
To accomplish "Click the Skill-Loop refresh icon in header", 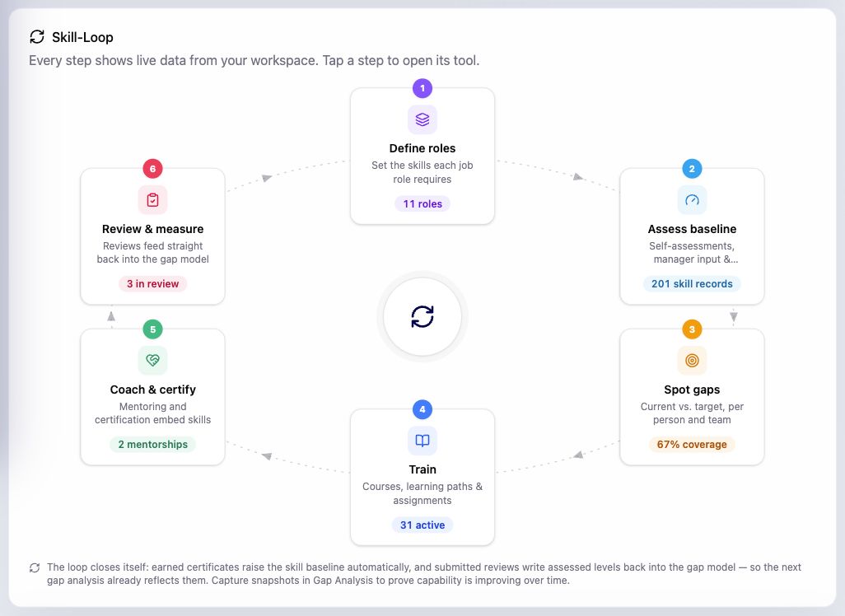I will (36, 37).
